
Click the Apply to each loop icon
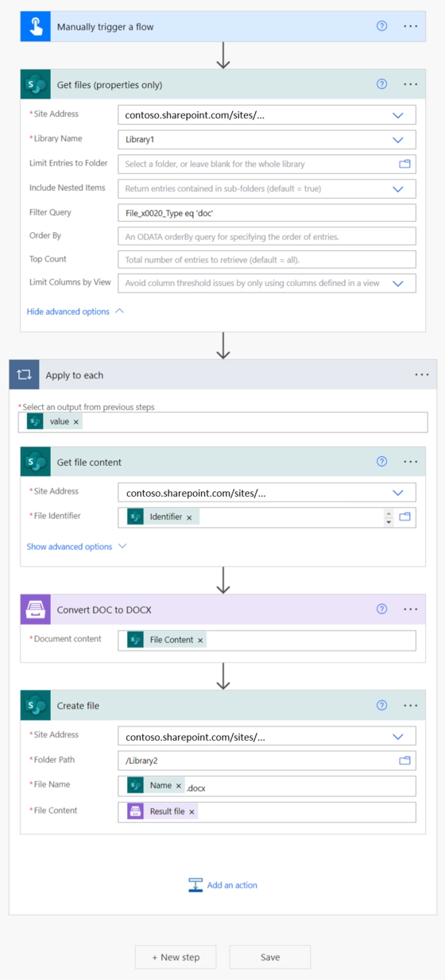tap(24, 374)
